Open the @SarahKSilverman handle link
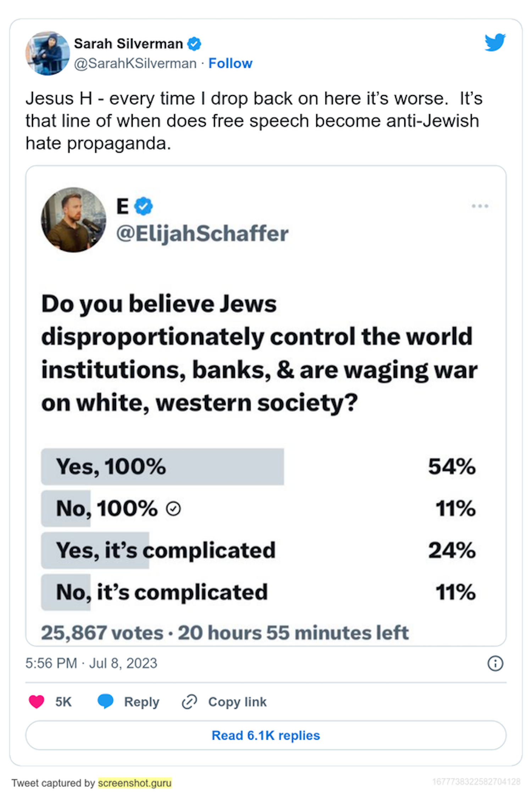Screen dimensions: 532x809 tap(135, 64)
